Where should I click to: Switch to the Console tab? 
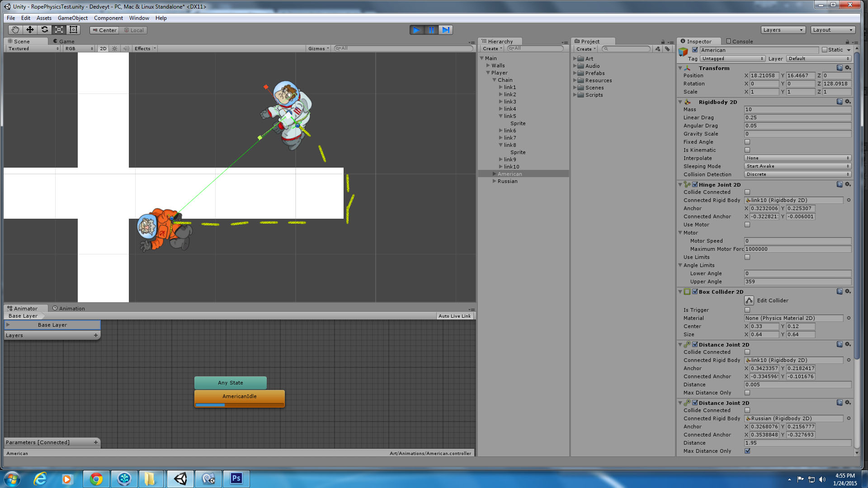740,41
